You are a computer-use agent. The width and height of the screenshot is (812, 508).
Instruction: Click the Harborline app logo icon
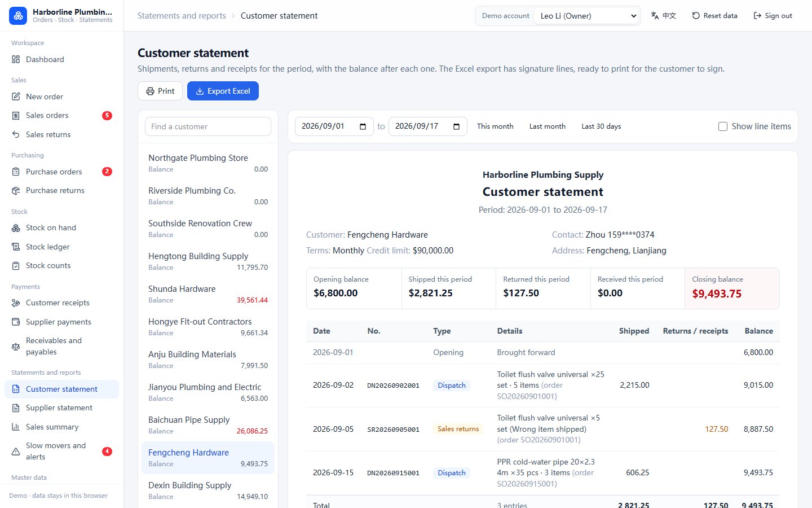[x=18, y=16]
